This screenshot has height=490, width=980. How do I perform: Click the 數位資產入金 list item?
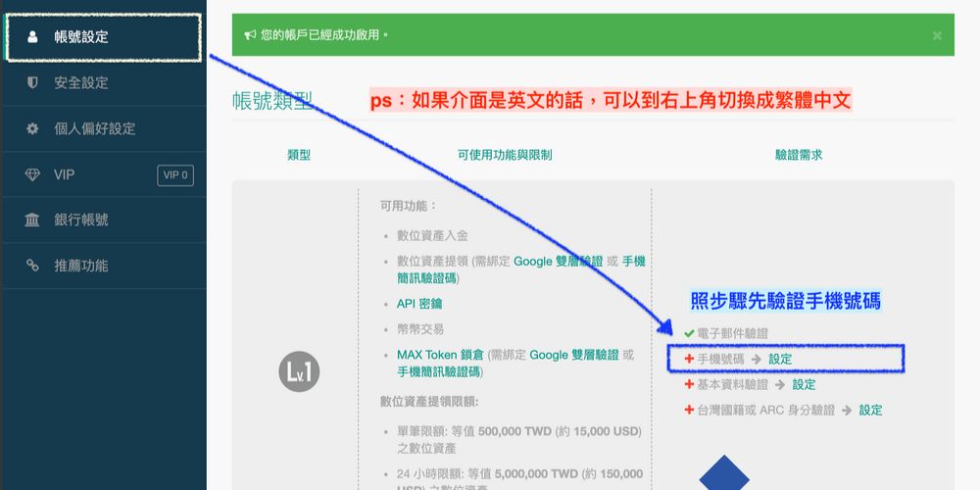(x=432, y=236)
